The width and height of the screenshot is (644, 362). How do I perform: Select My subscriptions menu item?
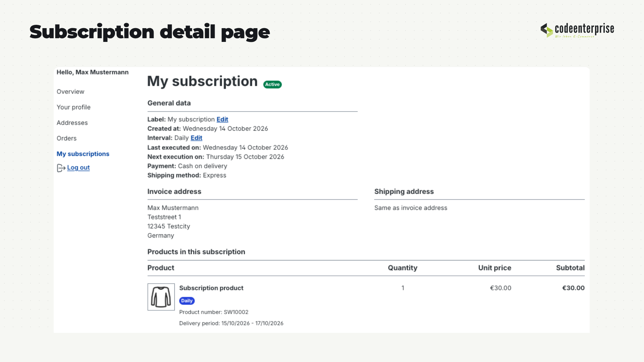click(x=83, y=154)
